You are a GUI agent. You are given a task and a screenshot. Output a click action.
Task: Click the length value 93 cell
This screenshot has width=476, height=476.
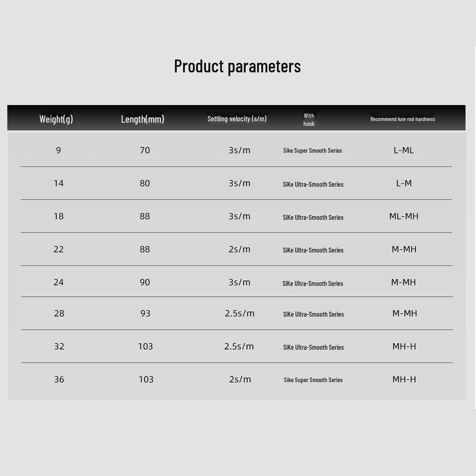click(x=145, y=313)
